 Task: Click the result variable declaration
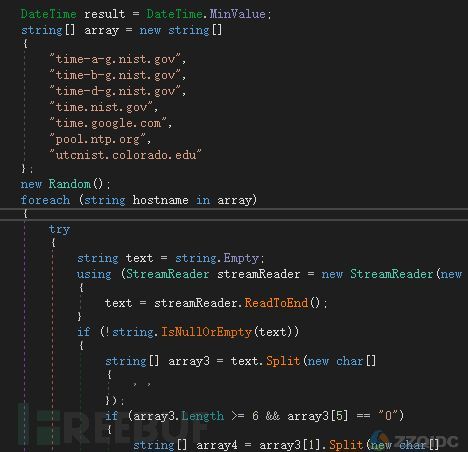(x=104, y=14)
